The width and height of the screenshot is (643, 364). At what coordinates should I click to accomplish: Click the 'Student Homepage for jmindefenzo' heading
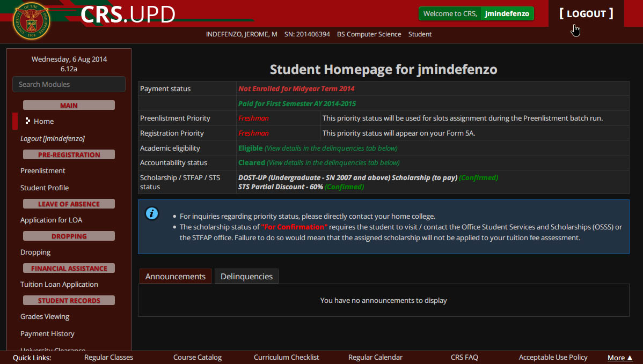click(383, 69)
